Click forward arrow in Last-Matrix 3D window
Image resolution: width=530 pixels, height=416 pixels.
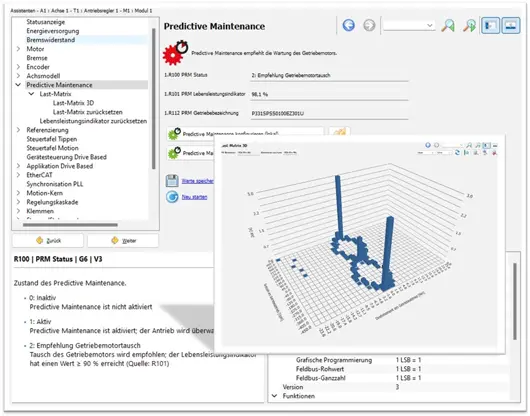[x=436, y=145]
